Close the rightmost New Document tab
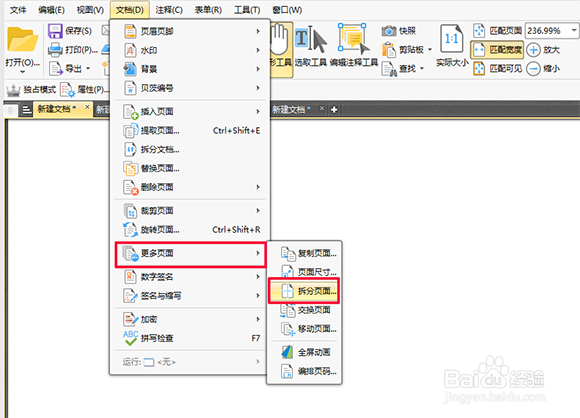Viewport: 580px width, 418px height. 322,108
